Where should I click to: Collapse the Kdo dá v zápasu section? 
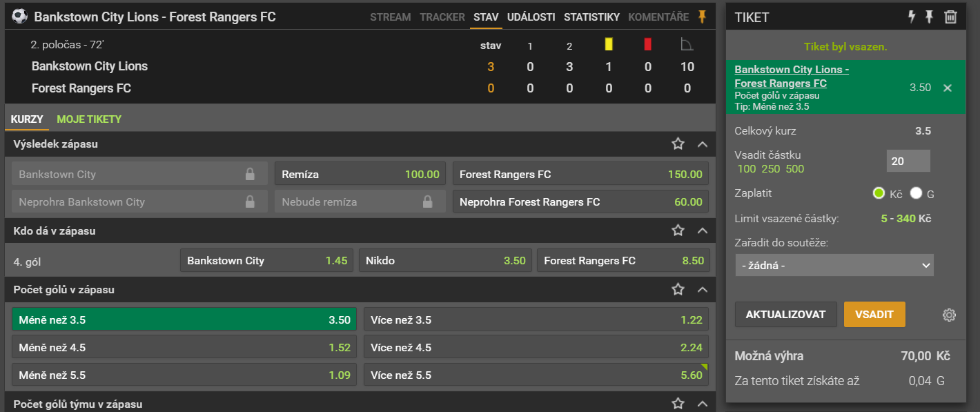point(703,230)
